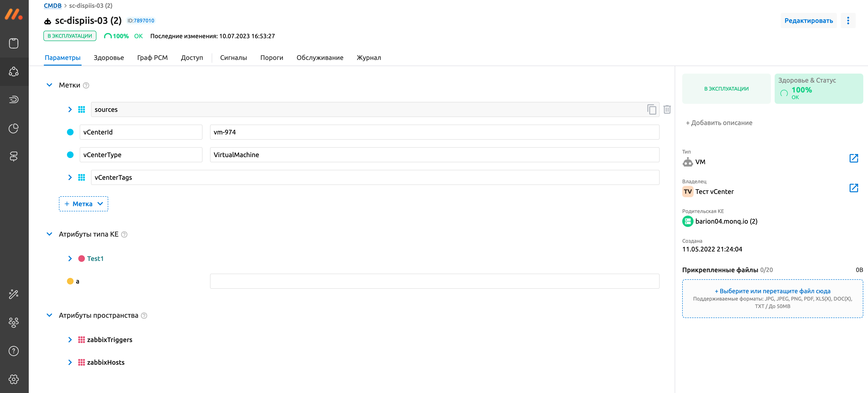The width and height of the screenshot is (868, 393).
Task: Click the blue dot beside vCenterId
Action: [70, 132]
